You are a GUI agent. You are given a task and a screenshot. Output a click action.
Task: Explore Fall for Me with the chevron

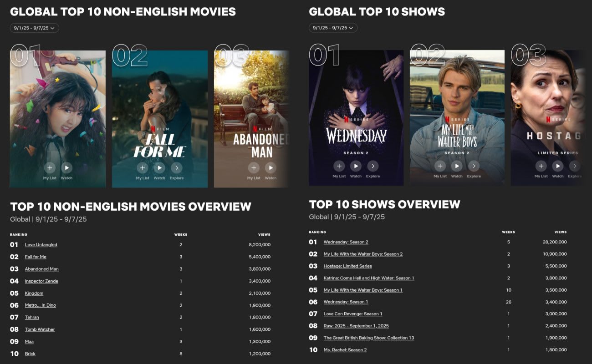(x=177, y=167)
